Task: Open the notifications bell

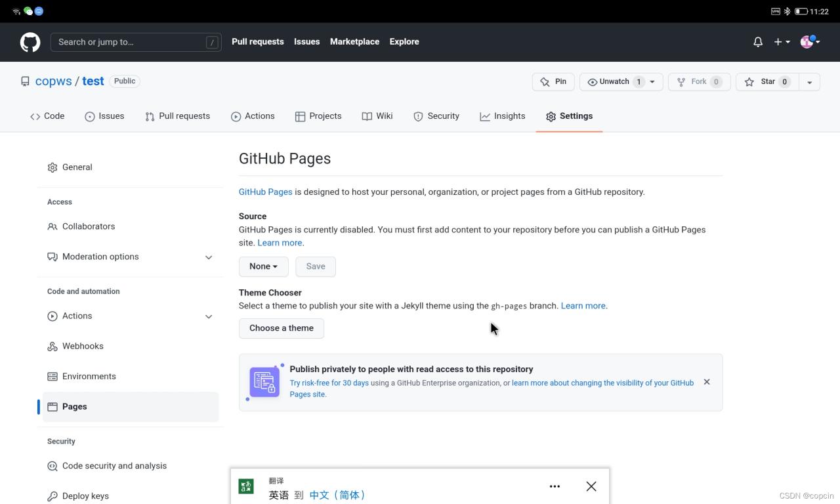Action: tap(758, 42)
